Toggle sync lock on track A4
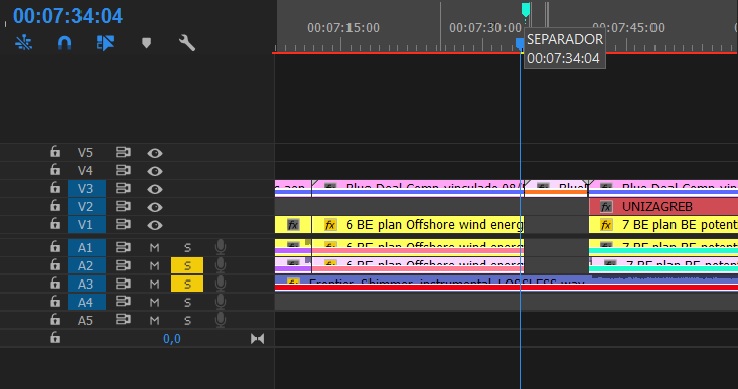The image size is (738, 389). (123, 301)
